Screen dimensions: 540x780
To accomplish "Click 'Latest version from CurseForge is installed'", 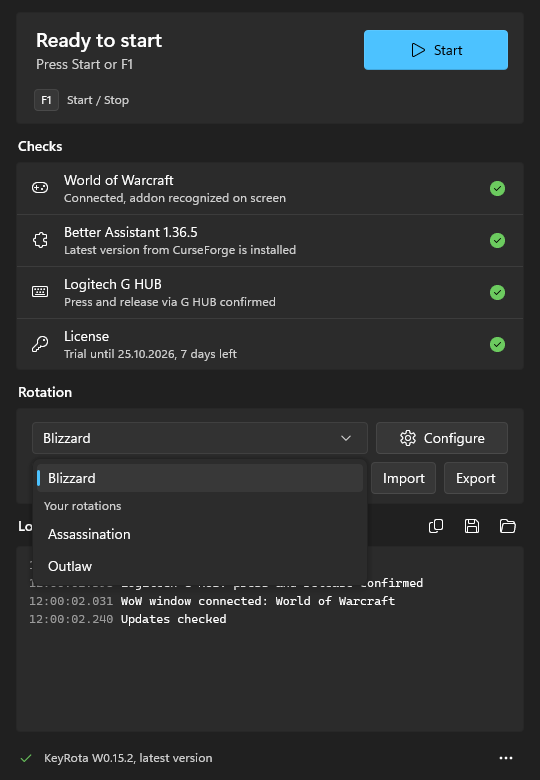I will (x=180, y=250).
